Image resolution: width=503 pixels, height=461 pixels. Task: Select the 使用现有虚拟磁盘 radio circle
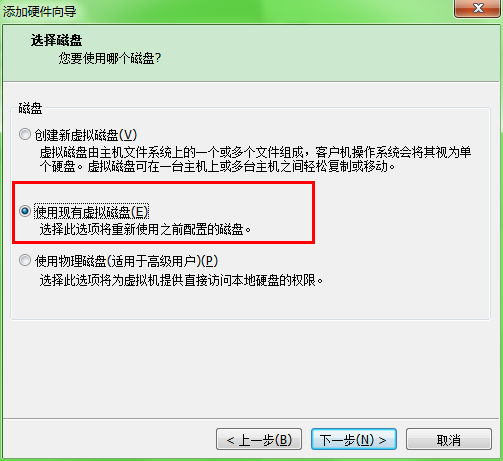[x=25, y=211]
